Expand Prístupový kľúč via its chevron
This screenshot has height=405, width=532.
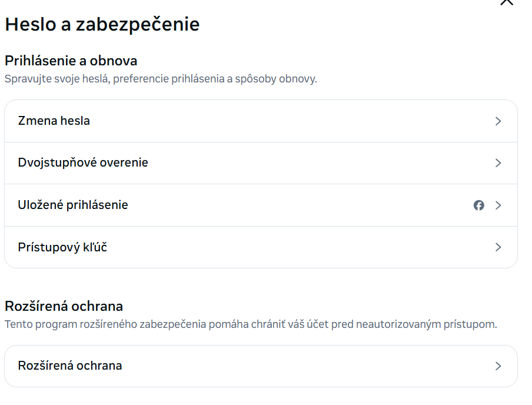tap(498, 247)
